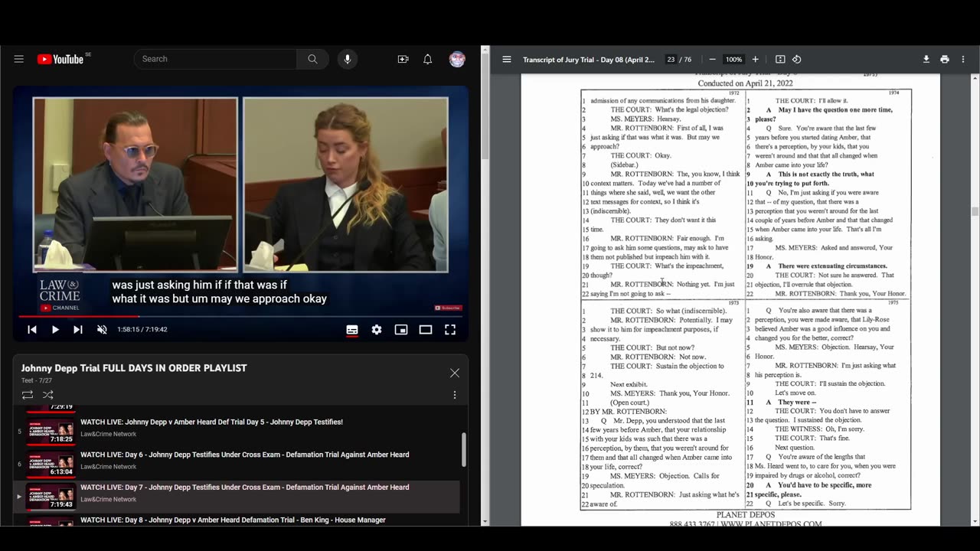Image resolution: width=980 pixels, height=551 pixels.
Task: Click the PDF fit to page button
Action: pos(780,59)
